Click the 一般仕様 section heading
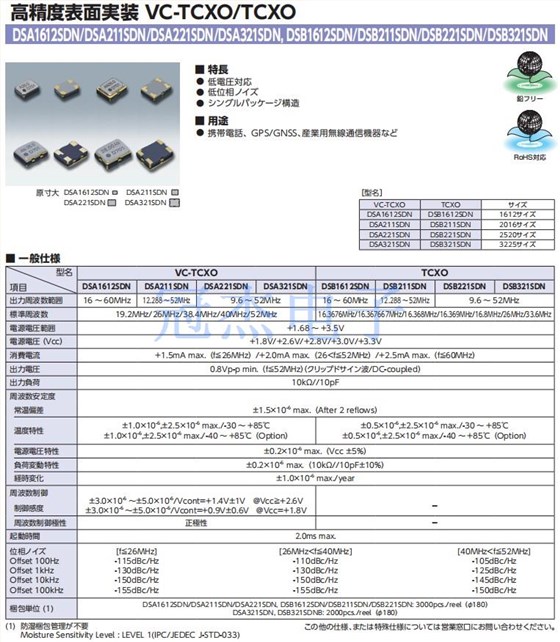Viewport: 560px width, 642px height. [x=34, y=259]
